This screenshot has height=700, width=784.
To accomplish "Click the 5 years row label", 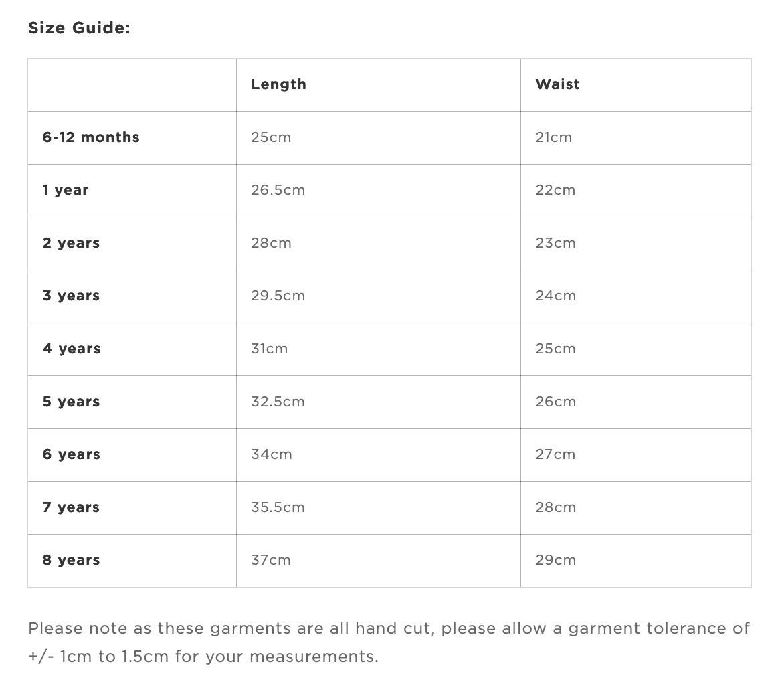I will coord(71,402).
